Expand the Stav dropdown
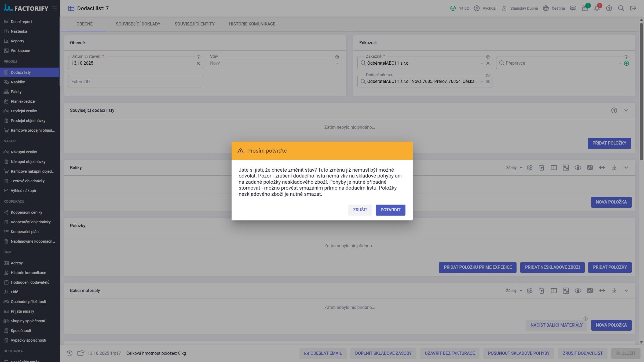The width and height of the screenshot is (644, 362). (x=337, y=63)
